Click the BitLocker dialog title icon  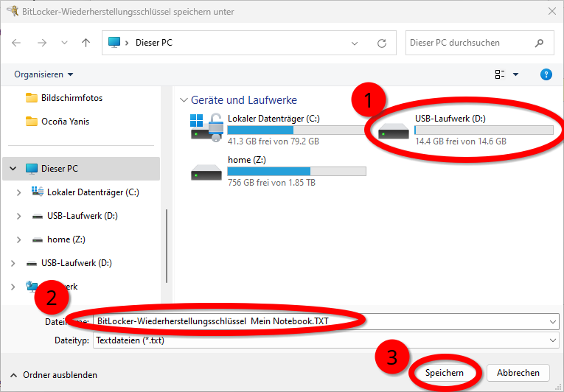click(13, 11)
